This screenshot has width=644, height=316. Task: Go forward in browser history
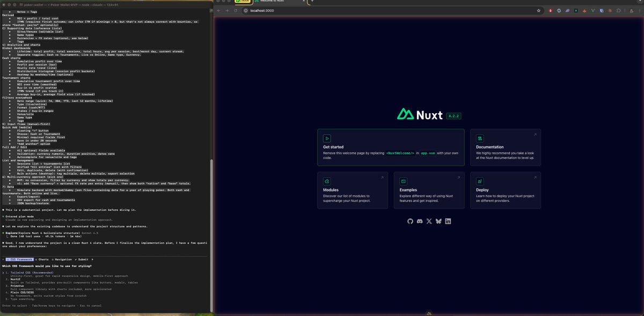point(227,10)
